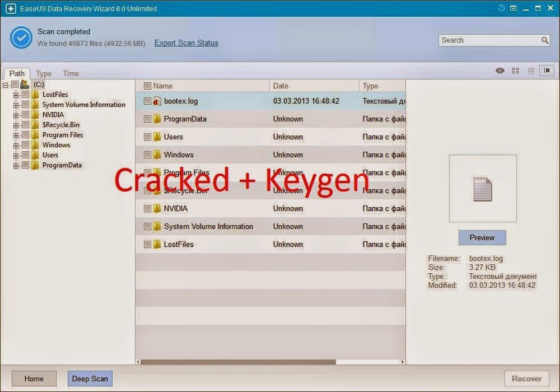The width and height of the screenshot is (560, 392).
Task: Switch to the Time tab
Action: click(x=71, y=73)
